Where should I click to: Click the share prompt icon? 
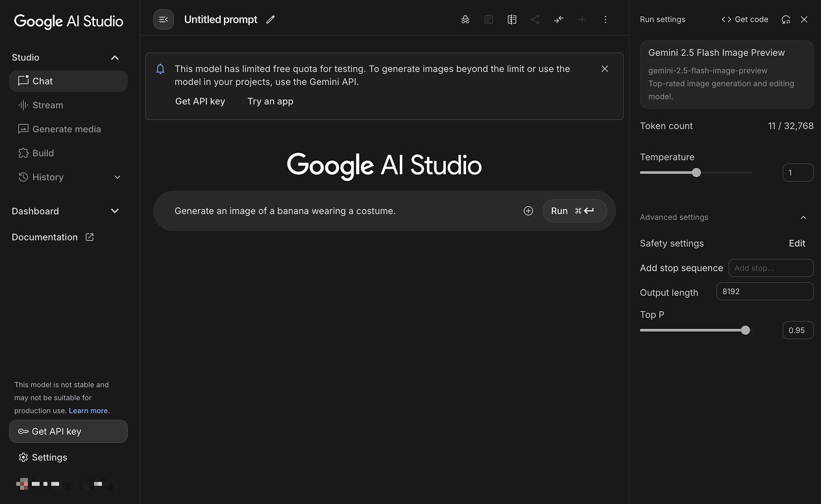pyautogui.click(x=535, y=19)
